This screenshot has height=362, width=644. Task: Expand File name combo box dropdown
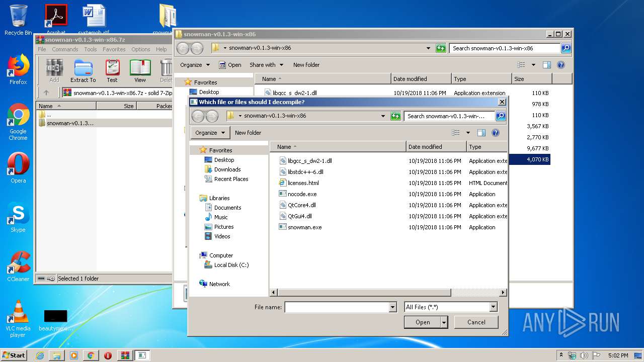392,307
